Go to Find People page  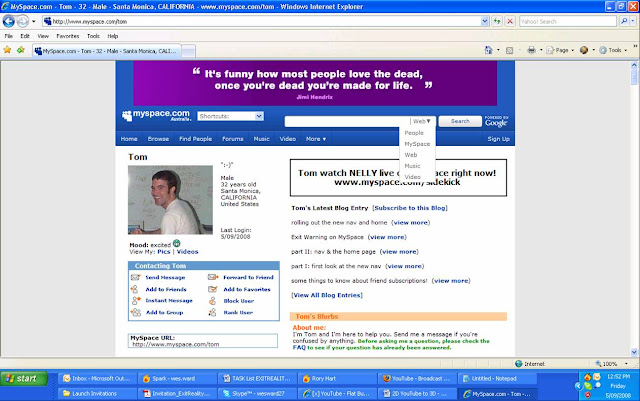(x=196, y=139)
